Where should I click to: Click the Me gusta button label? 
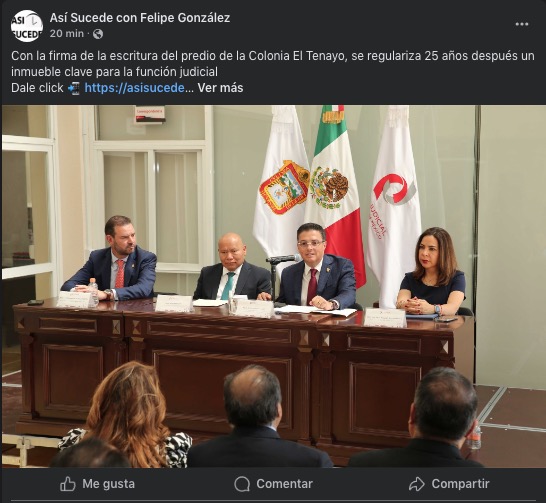click(109, 484)
